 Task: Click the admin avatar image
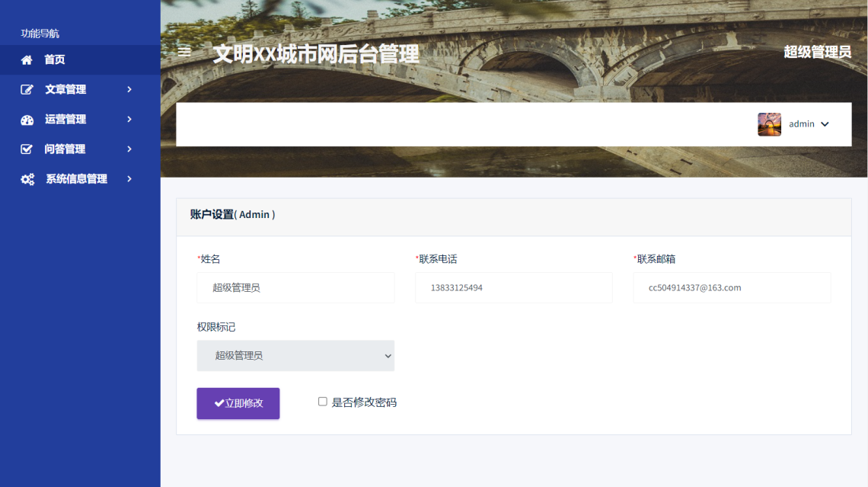point(769,123)
